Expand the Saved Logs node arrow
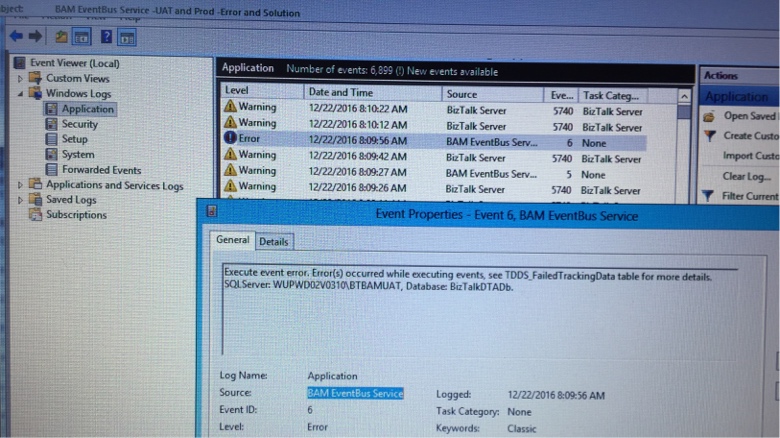780x438 pixels. [x=20, y=200]
